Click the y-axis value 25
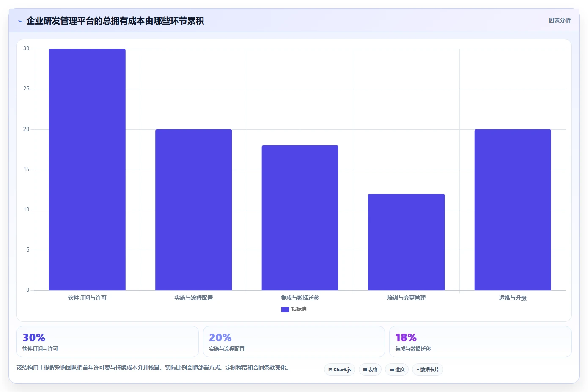 [x=26, y=89]
